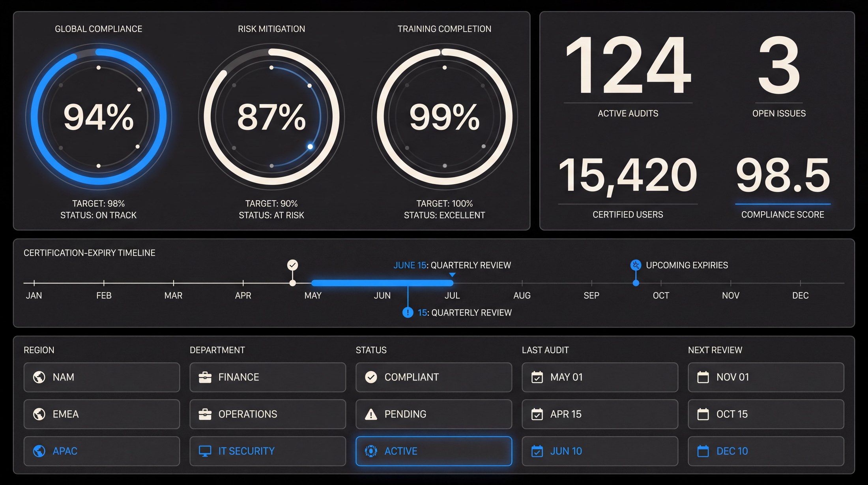Select the APAC region cell

(102, 451)
